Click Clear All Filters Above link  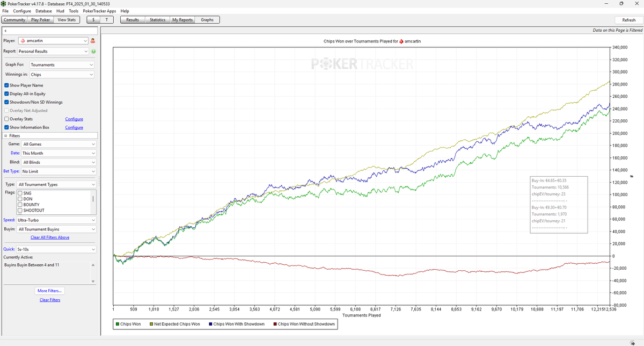(x=50, y=237)
